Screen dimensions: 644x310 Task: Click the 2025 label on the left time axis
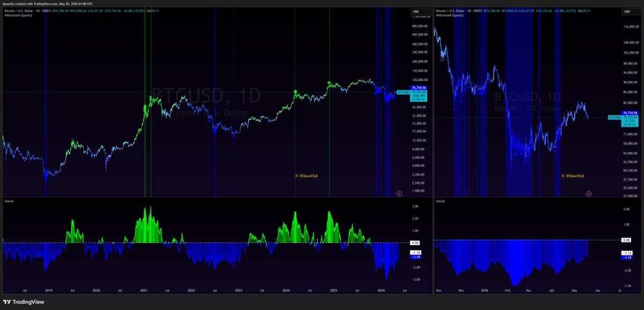[x=333, y=290]
